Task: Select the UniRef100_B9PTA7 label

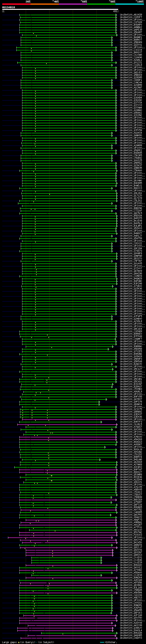Action: point(131,469)
